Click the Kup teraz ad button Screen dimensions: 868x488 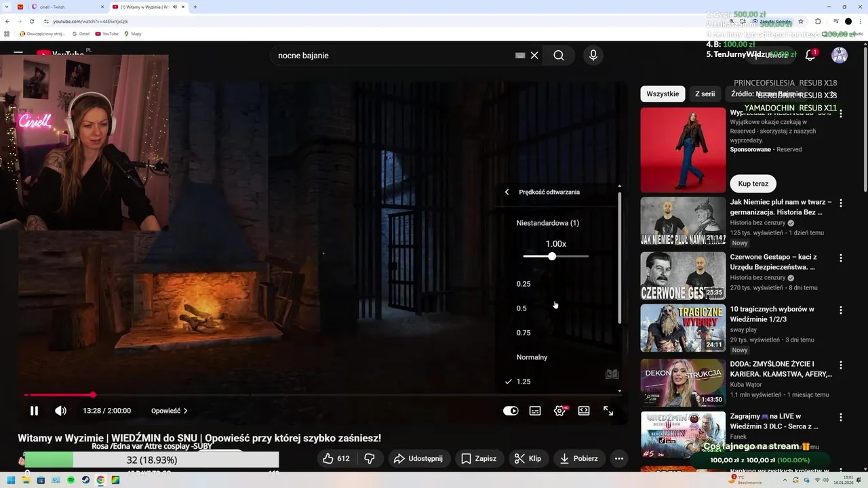(753, 184)
